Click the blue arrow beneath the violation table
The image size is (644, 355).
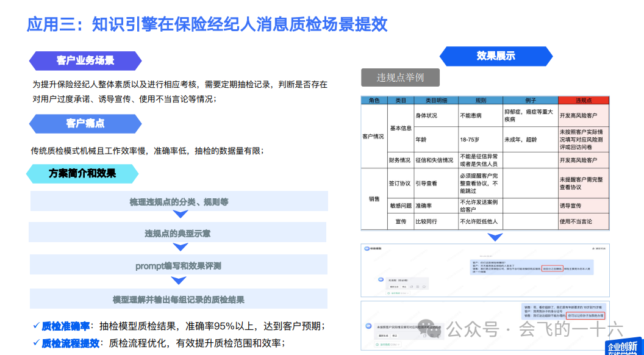tap(495, 237)
